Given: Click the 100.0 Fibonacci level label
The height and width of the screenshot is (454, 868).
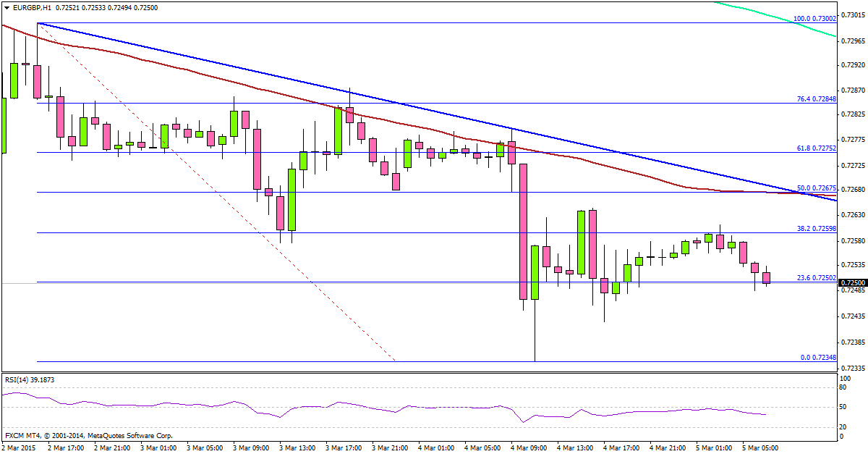Looking at the screenshot, I should pyautogui.click(x=814, y=18).
